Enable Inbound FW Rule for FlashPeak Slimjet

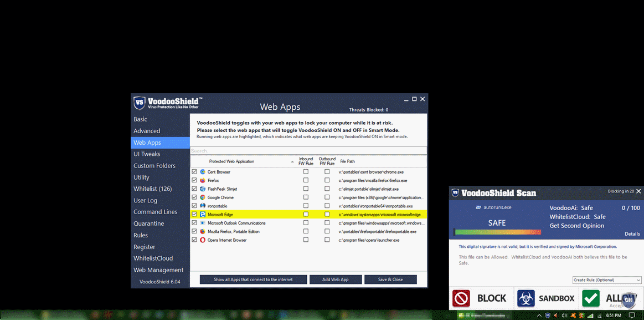click(x=306, y=189)
